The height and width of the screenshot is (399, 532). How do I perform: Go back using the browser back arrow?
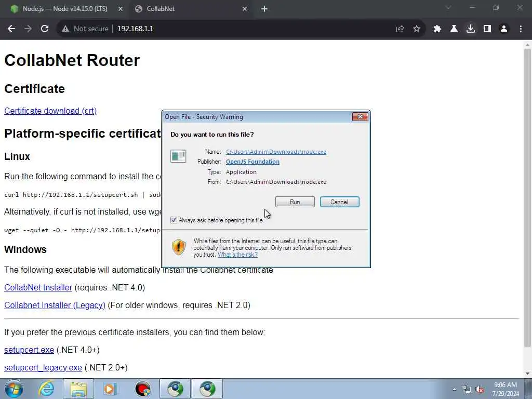click(x=11, y=29)
